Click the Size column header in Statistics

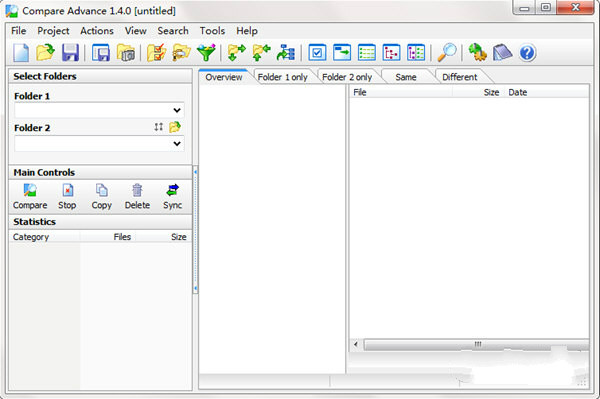tap(163, 237)
